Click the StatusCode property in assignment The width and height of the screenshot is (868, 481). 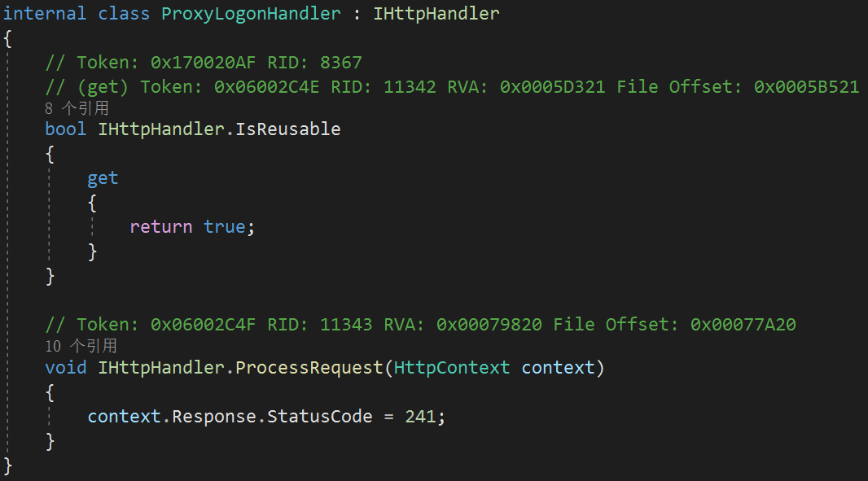coord(319,416)
